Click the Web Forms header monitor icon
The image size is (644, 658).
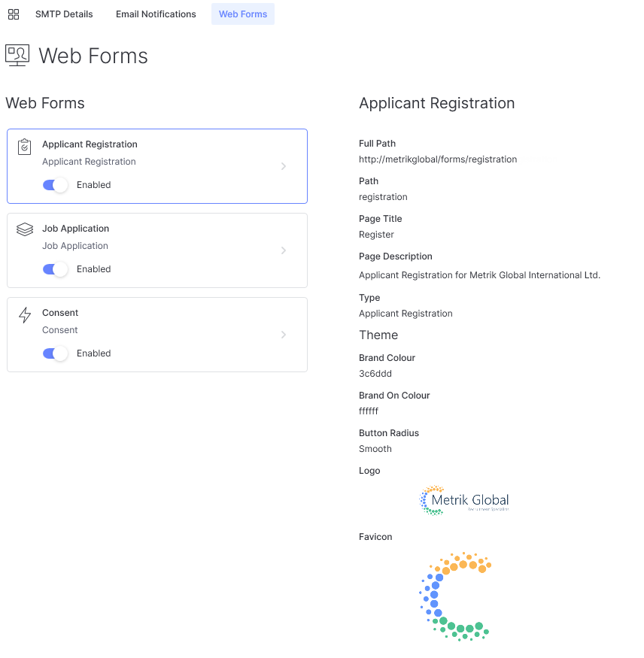17,56
